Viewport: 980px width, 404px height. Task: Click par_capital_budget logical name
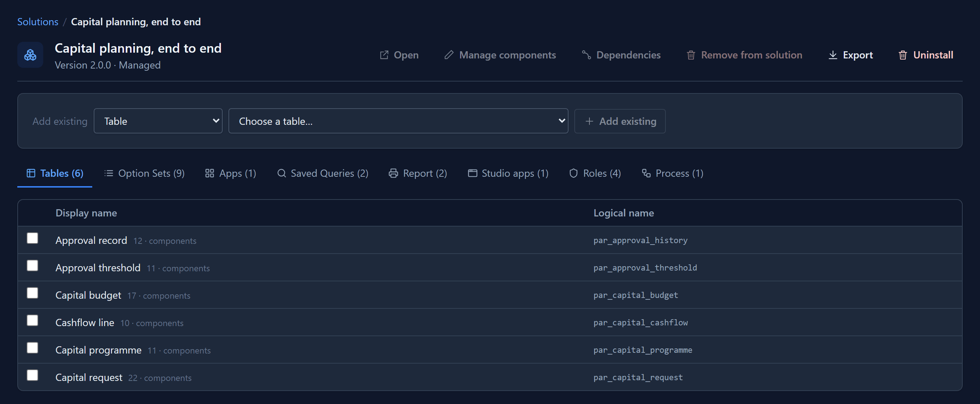(636, 295)
